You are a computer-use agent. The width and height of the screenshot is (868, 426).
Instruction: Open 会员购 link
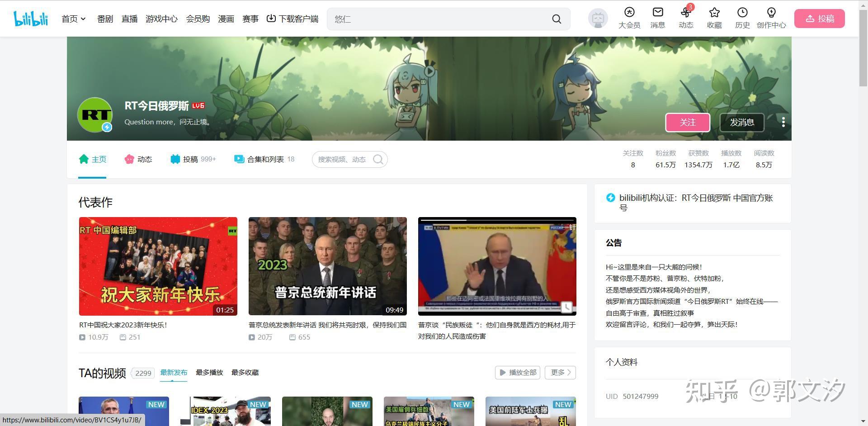pyautogui.click(x=198, y=19)
